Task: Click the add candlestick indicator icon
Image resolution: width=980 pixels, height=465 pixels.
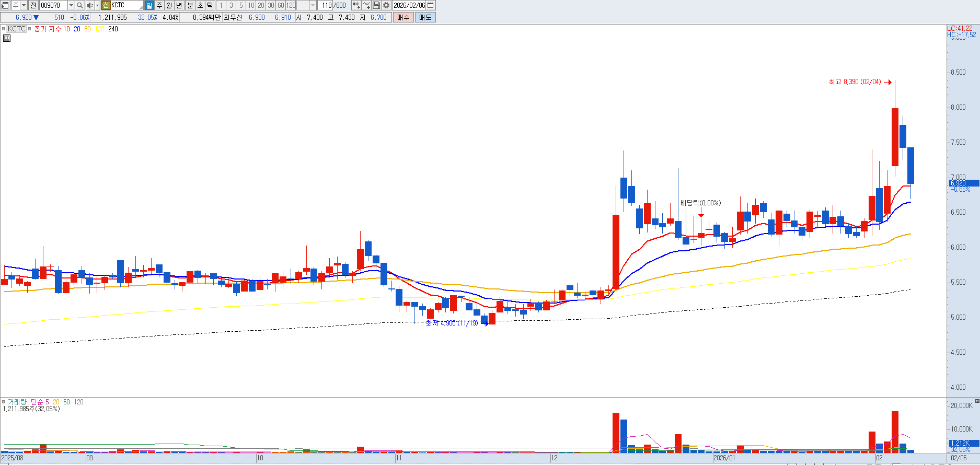Action: click(356, 5)
